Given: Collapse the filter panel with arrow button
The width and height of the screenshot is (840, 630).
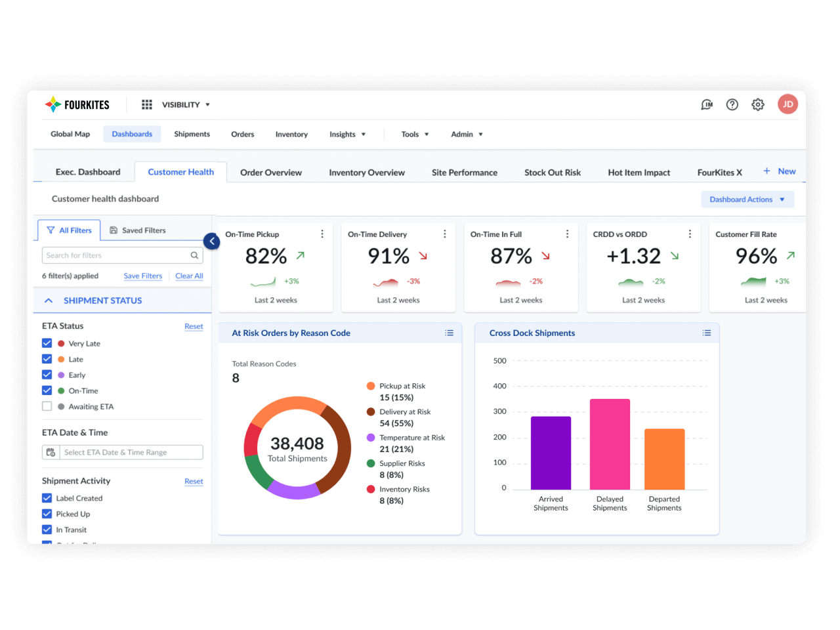Looking at the screenshot, I should (x=211, y=241).
